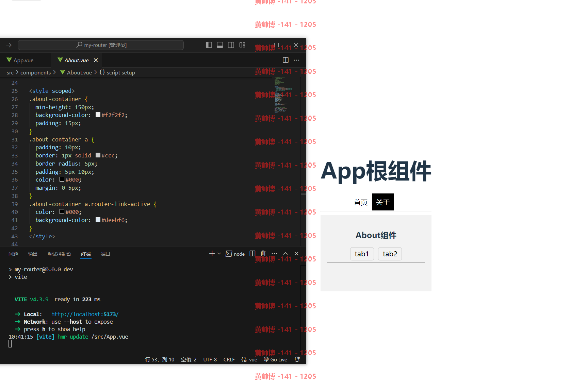Split the terminal
The width and height of the screenshot is (571, 392).
[252, 254]
